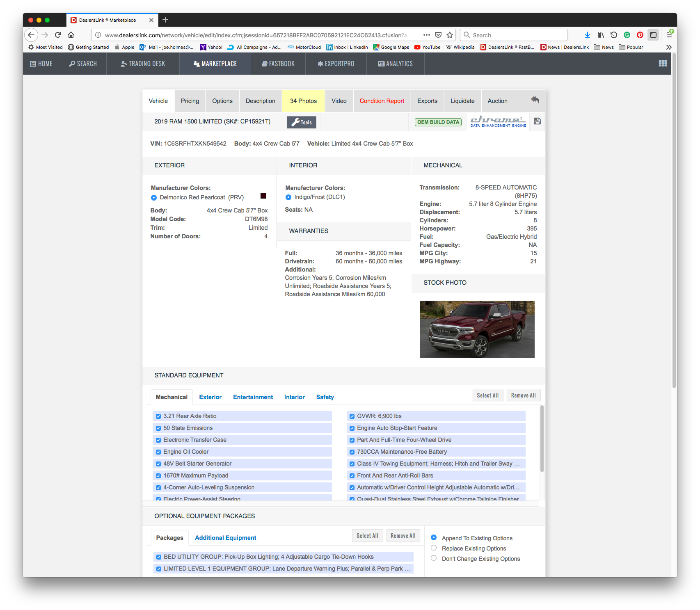Uncheck 730CCA Maintenance-Free Battery
Screen dimensions: 700x610
point(352,452)
